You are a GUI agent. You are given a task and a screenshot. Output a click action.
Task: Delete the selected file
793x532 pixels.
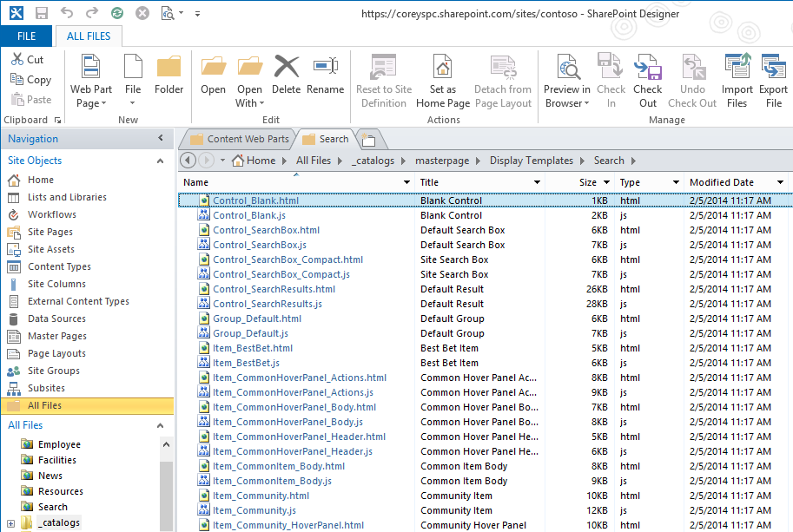click(287, 75)
